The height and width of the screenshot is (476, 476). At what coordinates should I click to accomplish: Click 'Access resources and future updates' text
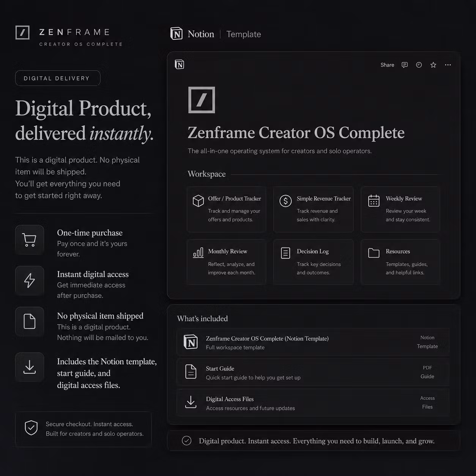click(251, 408)
